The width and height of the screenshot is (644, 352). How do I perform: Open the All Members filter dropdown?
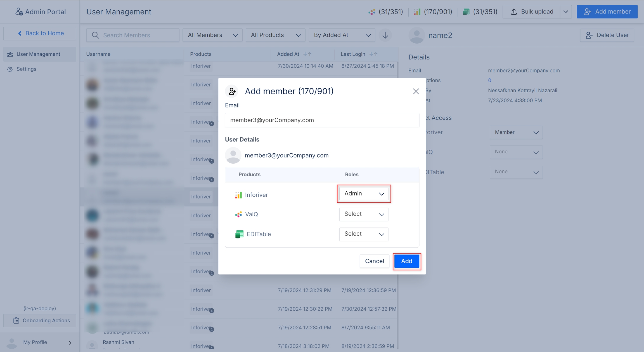tap(212, 35)
